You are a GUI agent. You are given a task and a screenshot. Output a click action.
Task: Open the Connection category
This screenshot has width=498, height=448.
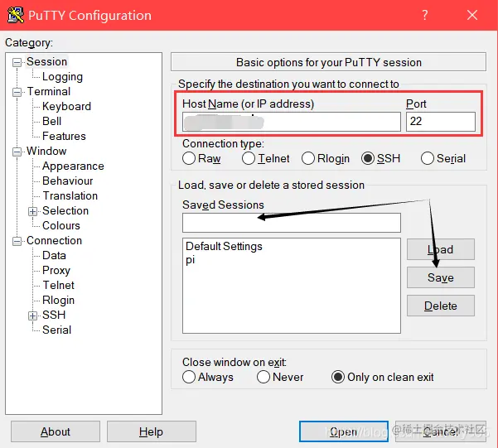pyautogui.click(x=55, y=240)
